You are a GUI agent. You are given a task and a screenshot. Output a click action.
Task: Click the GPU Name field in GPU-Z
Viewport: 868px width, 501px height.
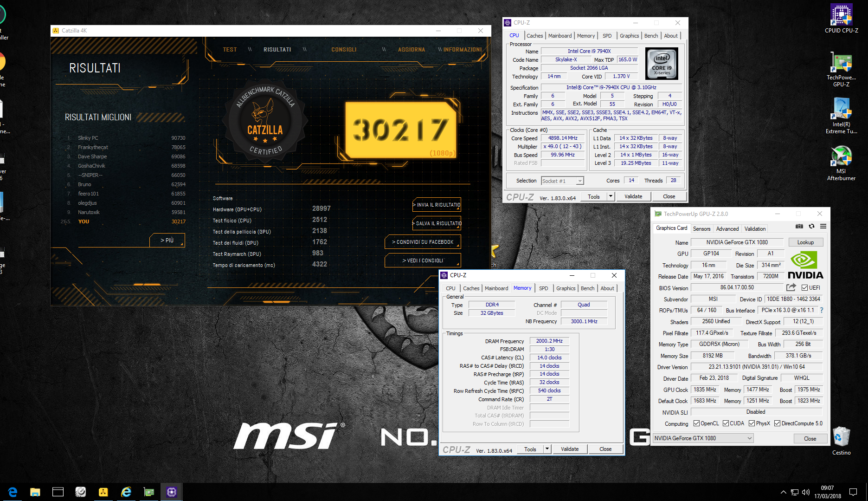[737, 242]
